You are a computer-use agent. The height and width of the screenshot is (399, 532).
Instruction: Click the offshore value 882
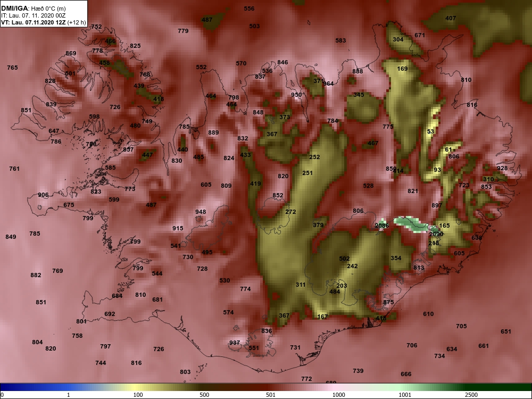point(36,275)
